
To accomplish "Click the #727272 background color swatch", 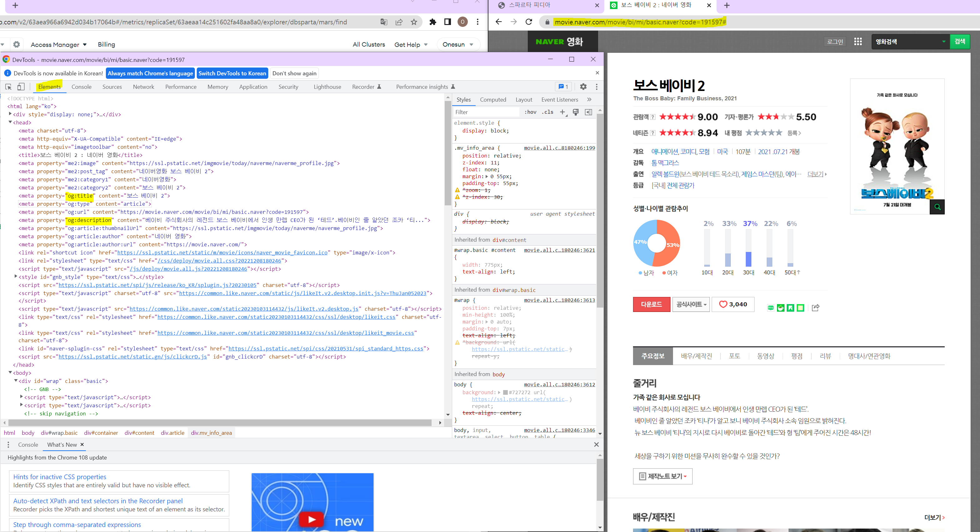I will (x=505, y=392).
